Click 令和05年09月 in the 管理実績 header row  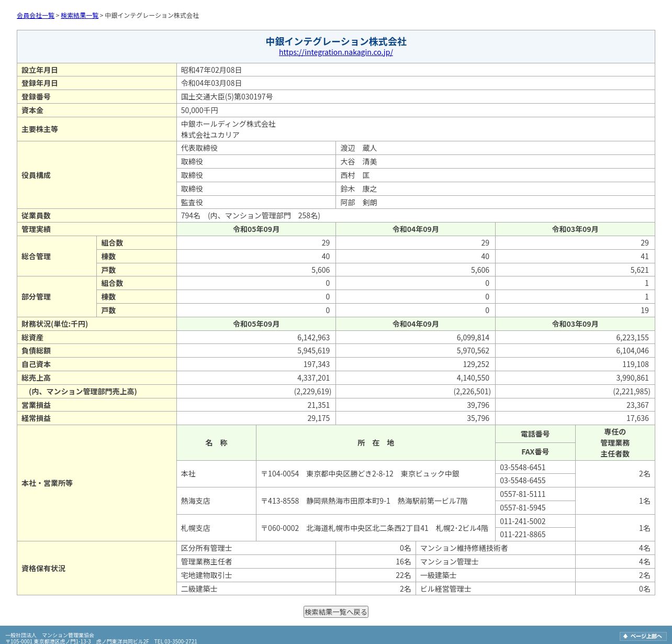(256, 229)
